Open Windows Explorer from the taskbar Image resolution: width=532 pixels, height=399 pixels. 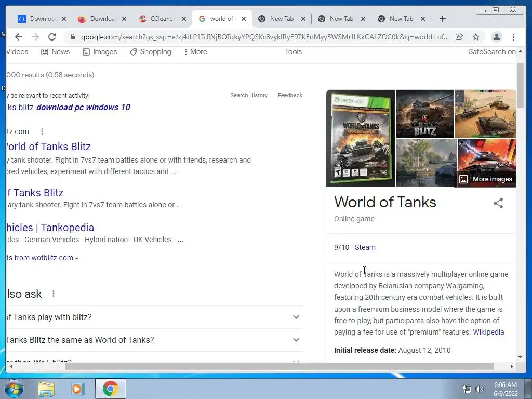(x=46, y=389)
